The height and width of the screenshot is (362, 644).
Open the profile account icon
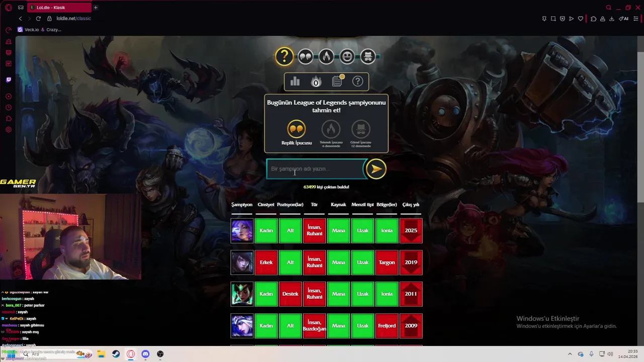click(x=603, y=19)
